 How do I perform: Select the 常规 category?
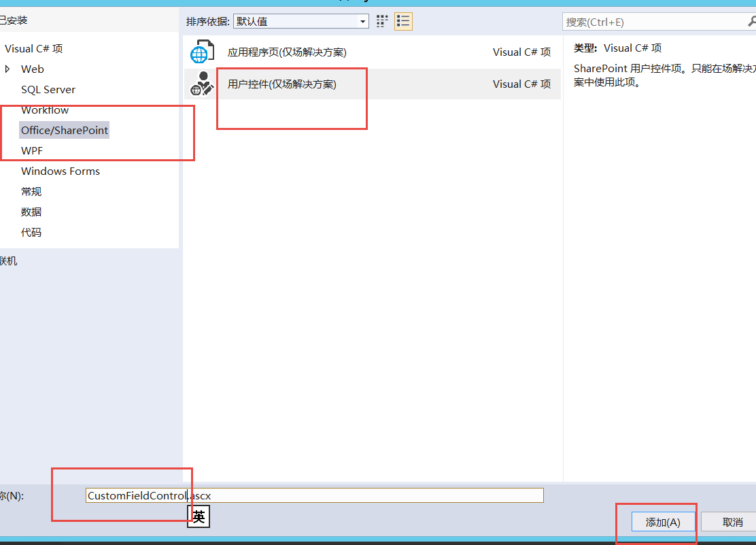[31, 192]
